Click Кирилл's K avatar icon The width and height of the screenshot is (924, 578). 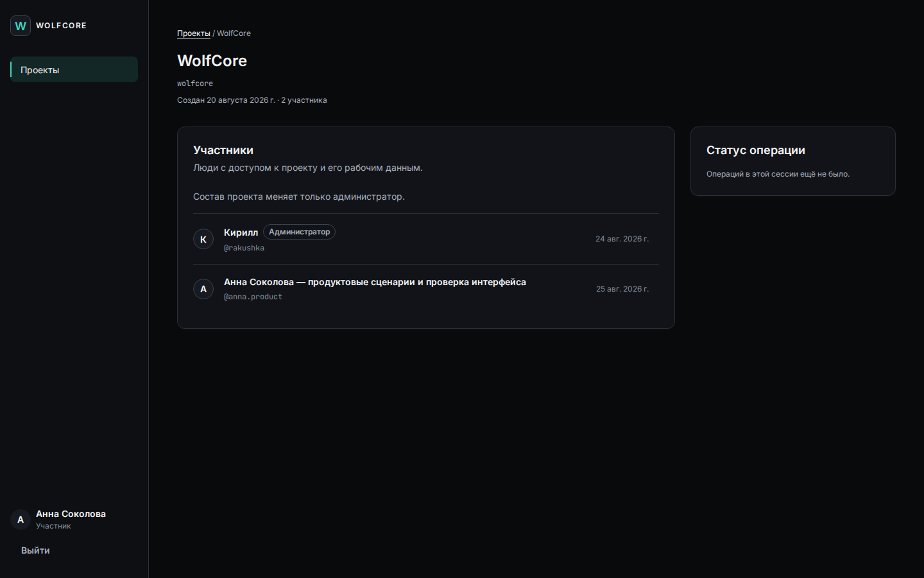[x=203, y=239]
